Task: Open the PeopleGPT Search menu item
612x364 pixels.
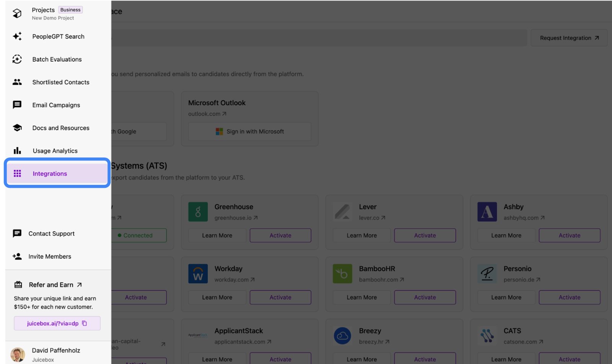Action: pos(57,36)
